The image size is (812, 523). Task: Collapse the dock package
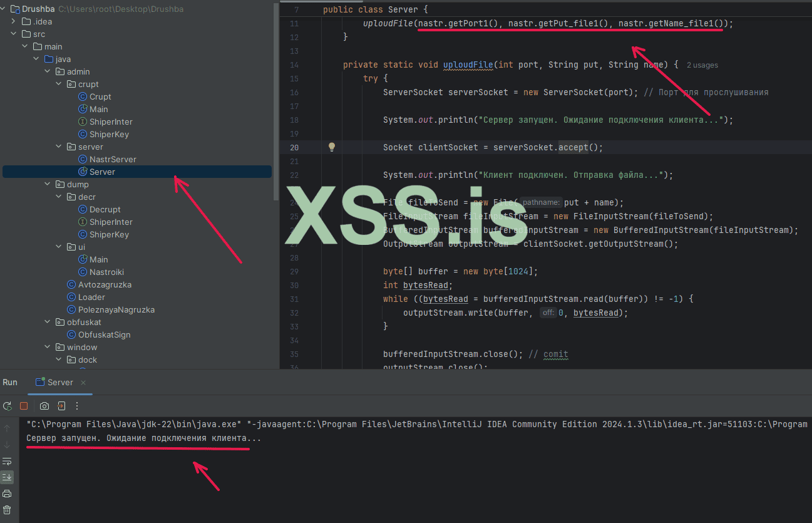(59, 360)
